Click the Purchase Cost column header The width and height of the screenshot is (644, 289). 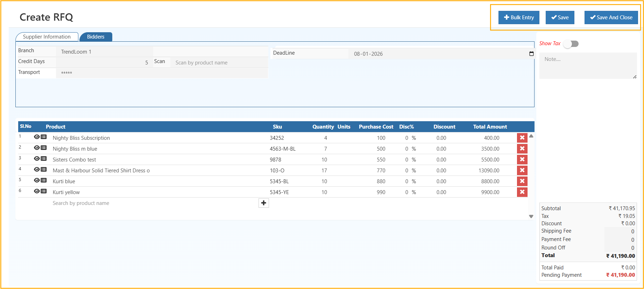pos(376,127)
